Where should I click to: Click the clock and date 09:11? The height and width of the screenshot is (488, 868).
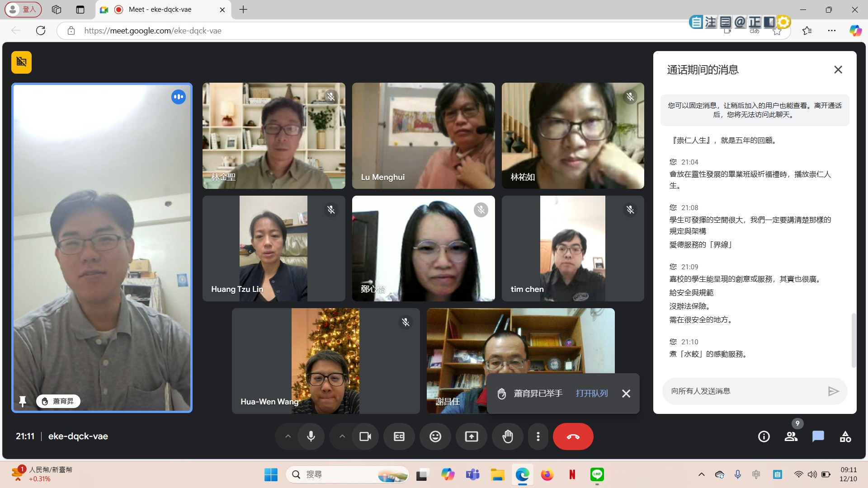pyautogui.click(x=849, y=474)
